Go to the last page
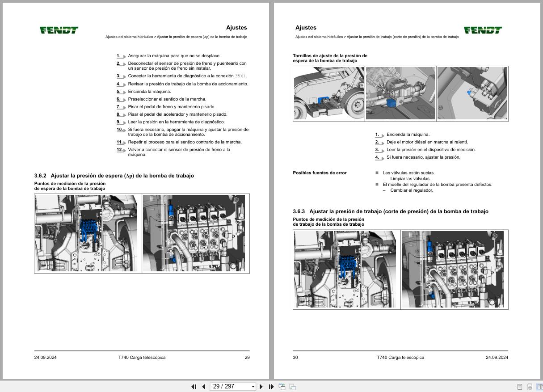The image size is (543, 392). pos(270,386)
